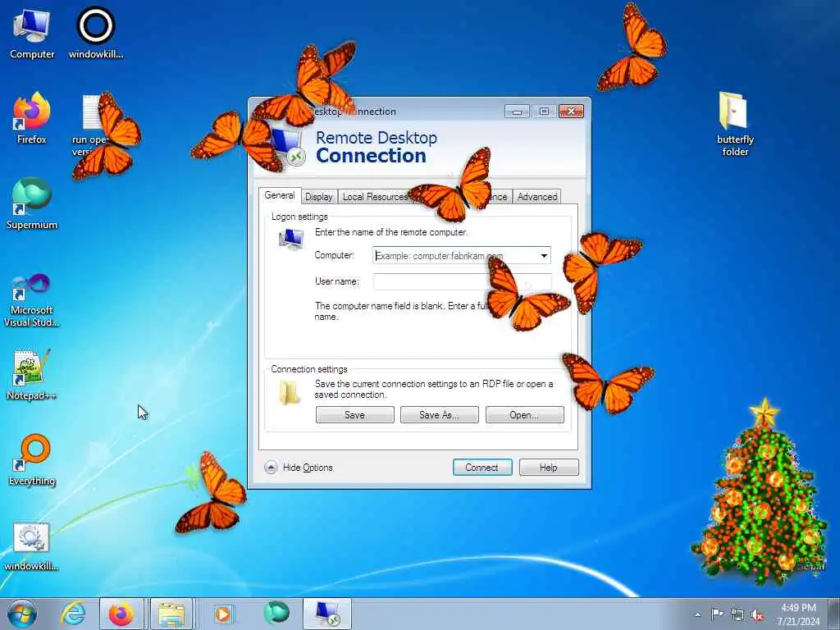Collapse options with Hide Options arrow

[x=271, y=467]
